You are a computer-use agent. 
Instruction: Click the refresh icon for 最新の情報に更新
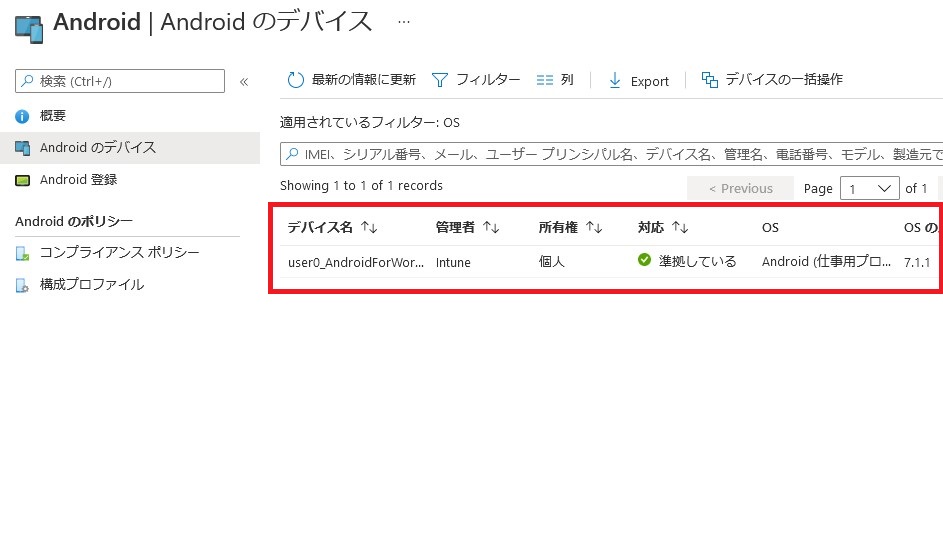295,80
